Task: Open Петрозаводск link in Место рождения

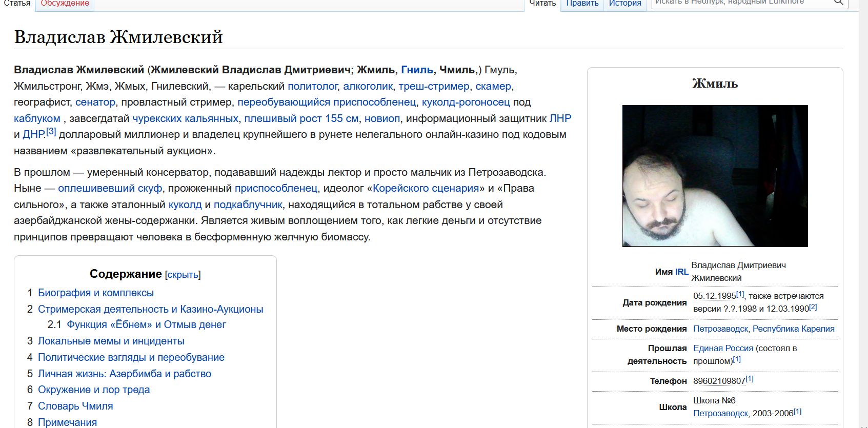Action: 721,329
